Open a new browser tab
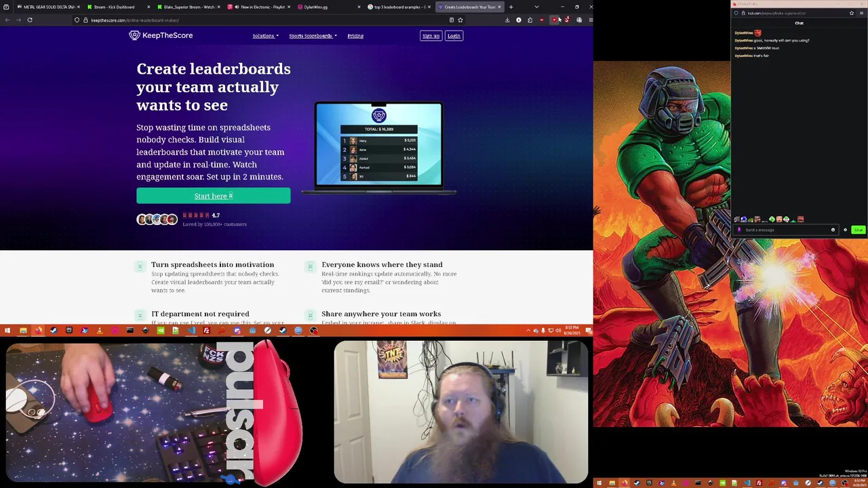Viewport: 868px width, 488px height. (x=511, y=7)
